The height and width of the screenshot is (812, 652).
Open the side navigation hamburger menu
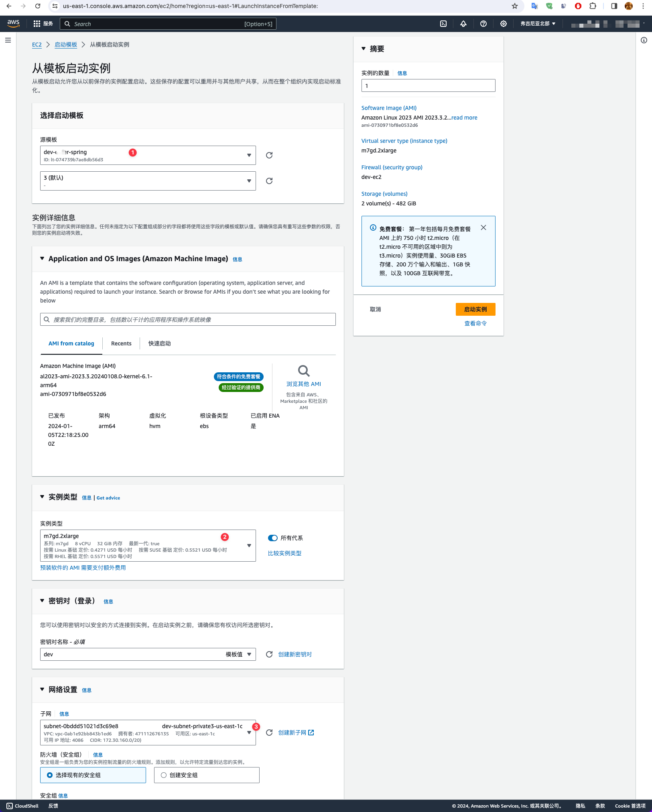click(x=8, y=40)
